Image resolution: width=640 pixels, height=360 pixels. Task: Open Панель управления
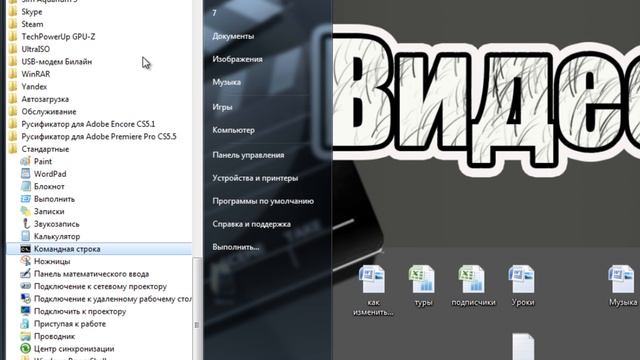(248, 155)
